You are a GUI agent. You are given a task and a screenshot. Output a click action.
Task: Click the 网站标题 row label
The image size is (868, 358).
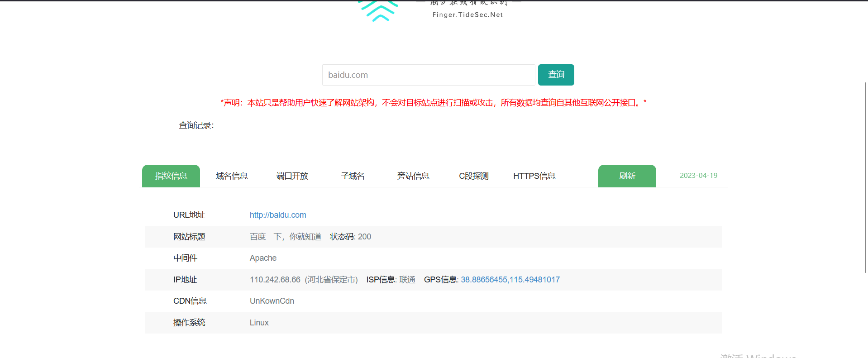[189, 237]
